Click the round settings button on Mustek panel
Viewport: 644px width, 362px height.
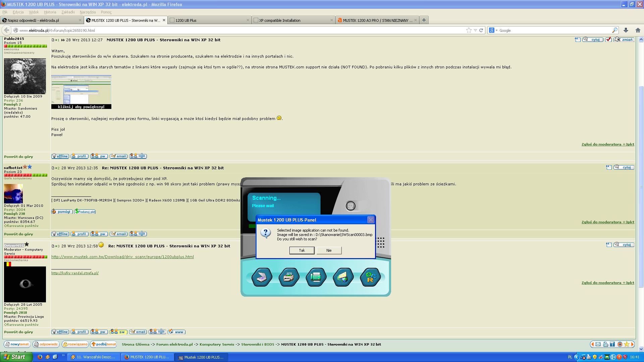tap(351, 206)
